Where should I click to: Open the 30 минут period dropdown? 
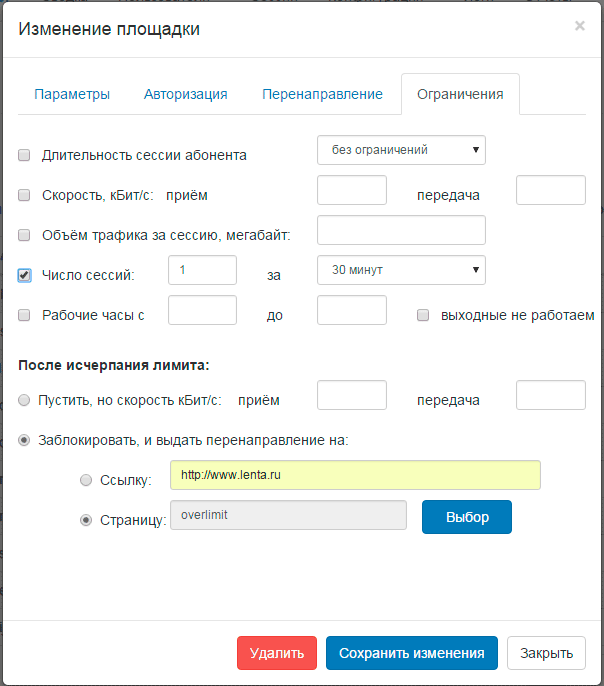click(401, 270)
